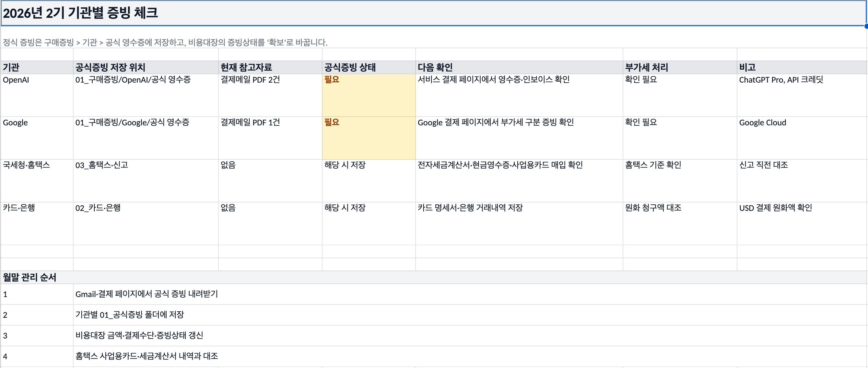The height and width of the screenshot is (368, 868).
Task: Select the '비고' header cell
Action: click(x=802, y=67)
